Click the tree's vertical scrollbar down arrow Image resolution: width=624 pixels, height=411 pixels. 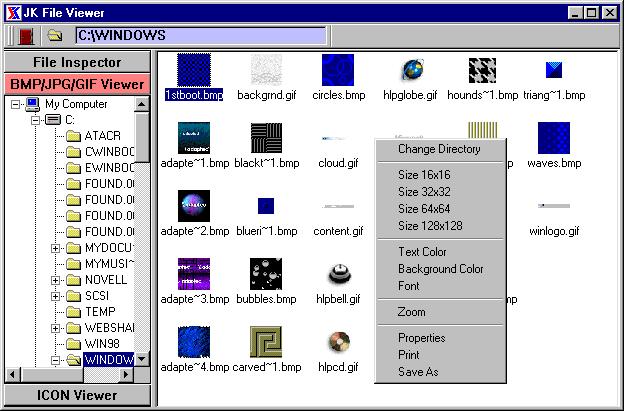coord(142,359)
